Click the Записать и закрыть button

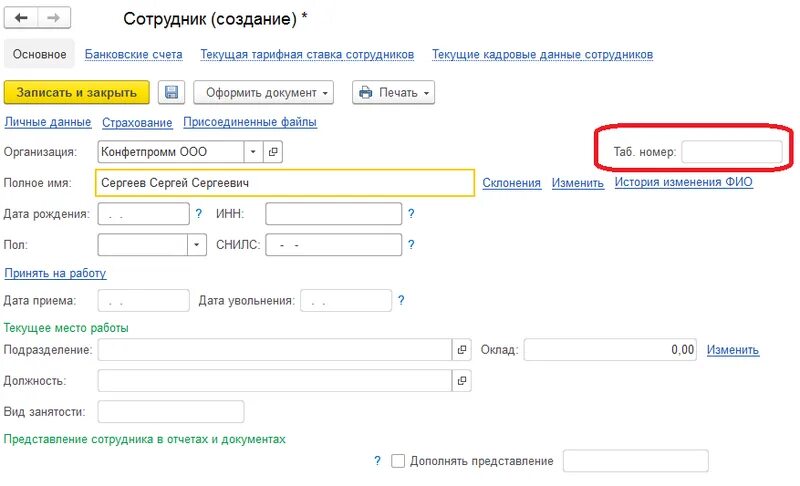tap(77, 92)
